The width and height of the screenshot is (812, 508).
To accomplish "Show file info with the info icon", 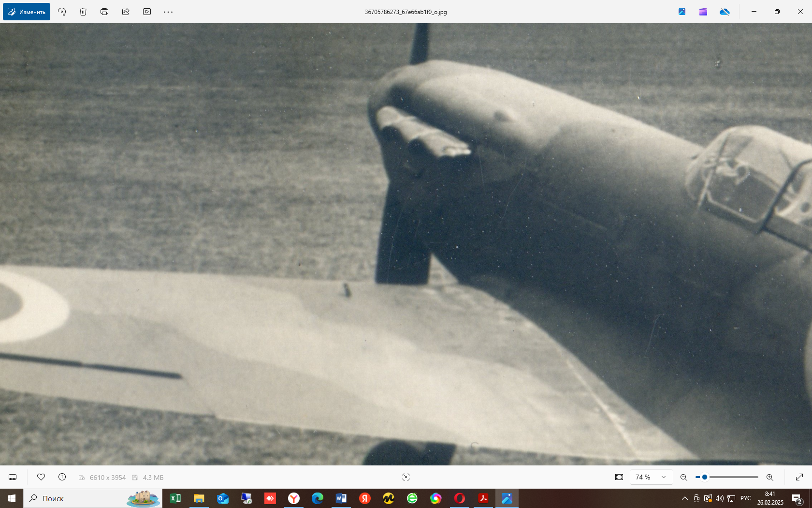I will (x=62, y=477).
